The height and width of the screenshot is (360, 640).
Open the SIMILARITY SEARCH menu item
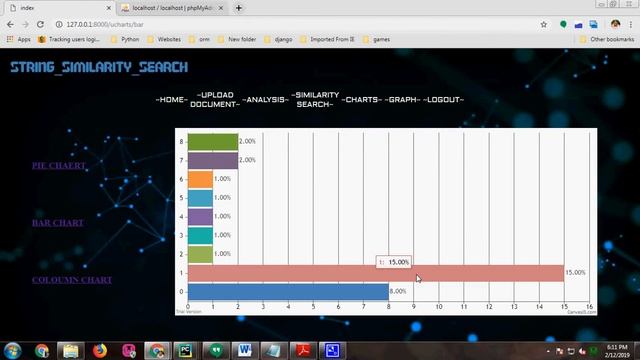315,100
